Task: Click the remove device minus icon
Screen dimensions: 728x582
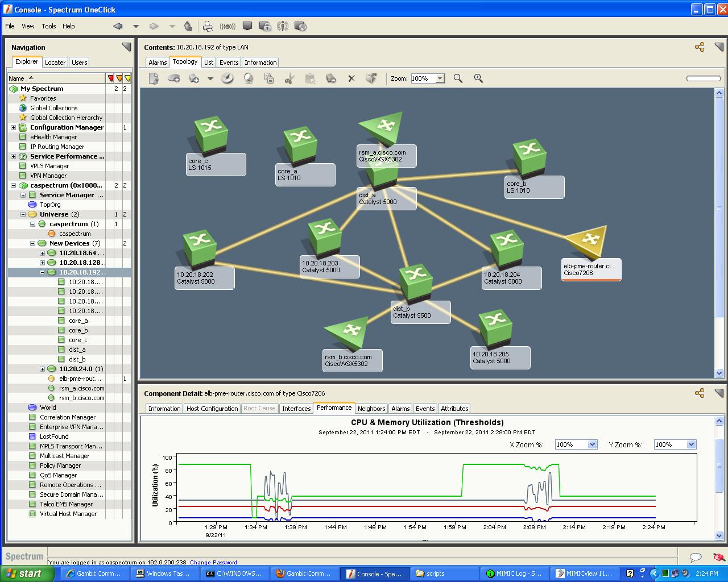Action: (331, 78)
